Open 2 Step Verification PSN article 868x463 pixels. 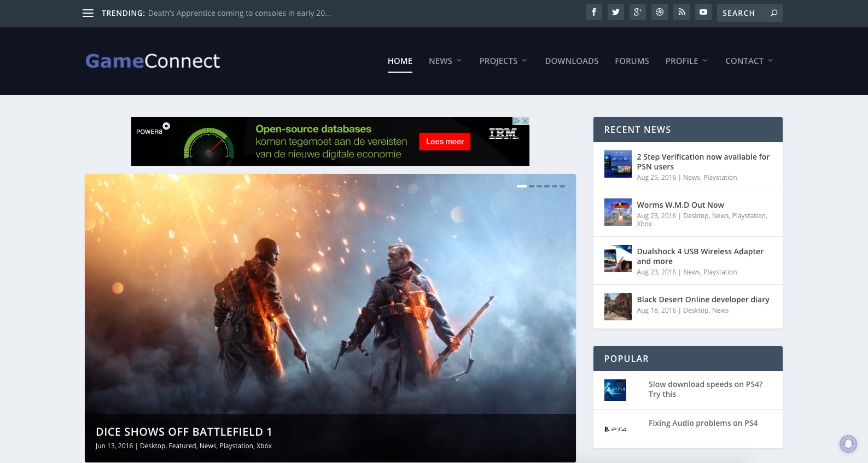tap(703, 162)
